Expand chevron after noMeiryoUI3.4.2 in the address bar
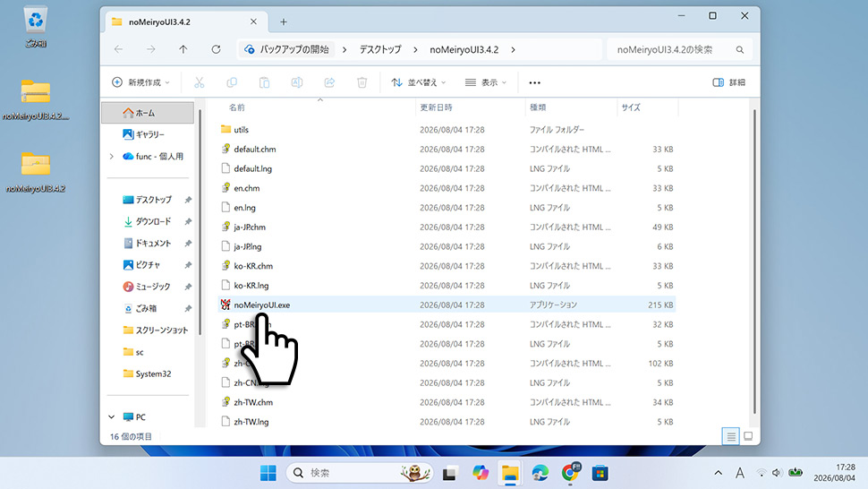 point(513,50)
